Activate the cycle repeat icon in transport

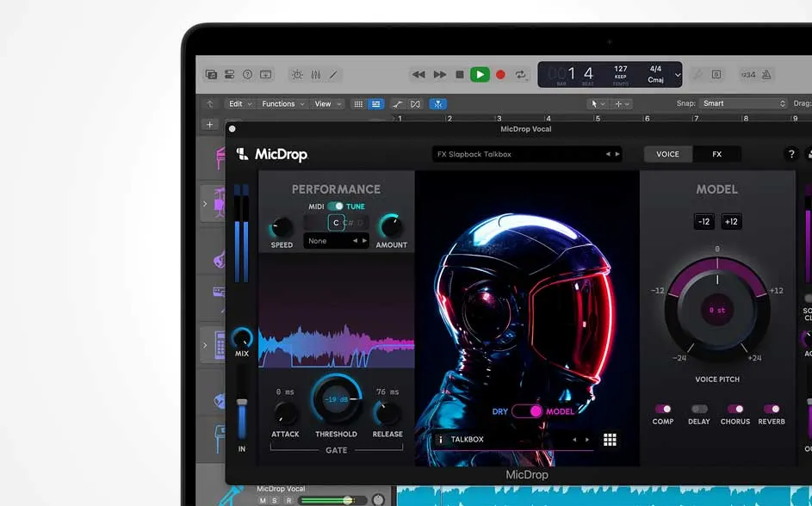pos(520,75)
